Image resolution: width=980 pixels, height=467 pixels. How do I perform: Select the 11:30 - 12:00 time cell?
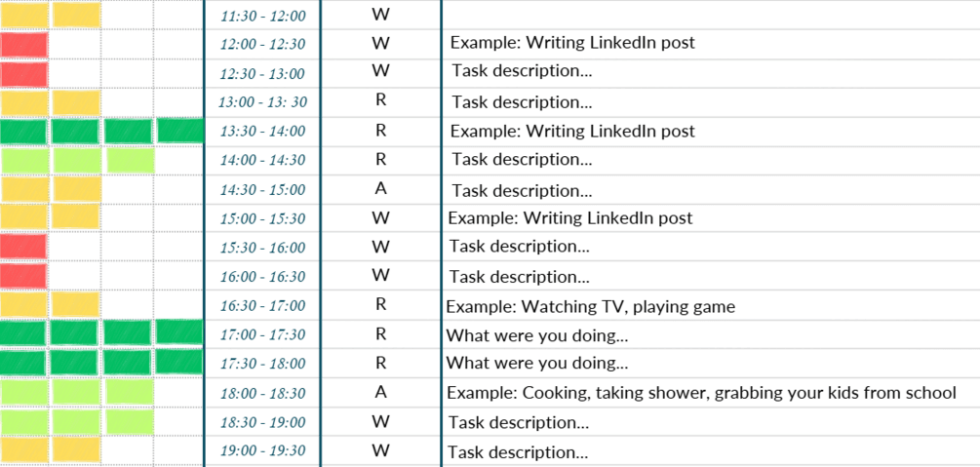(262, 16)
